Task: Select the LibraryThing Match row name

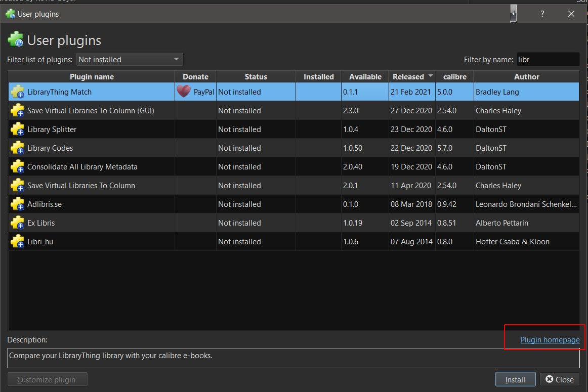Action: (59, 92)
